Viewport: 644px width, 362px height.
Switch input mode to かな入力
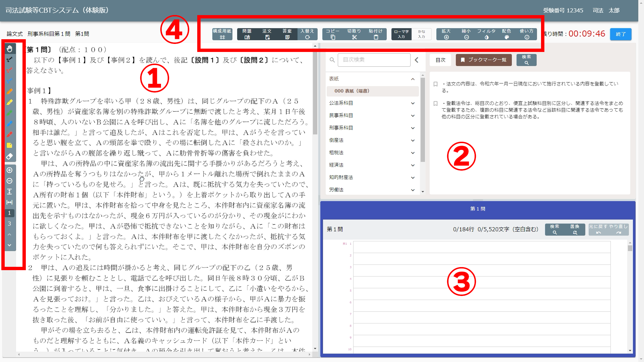pos(421,34)
